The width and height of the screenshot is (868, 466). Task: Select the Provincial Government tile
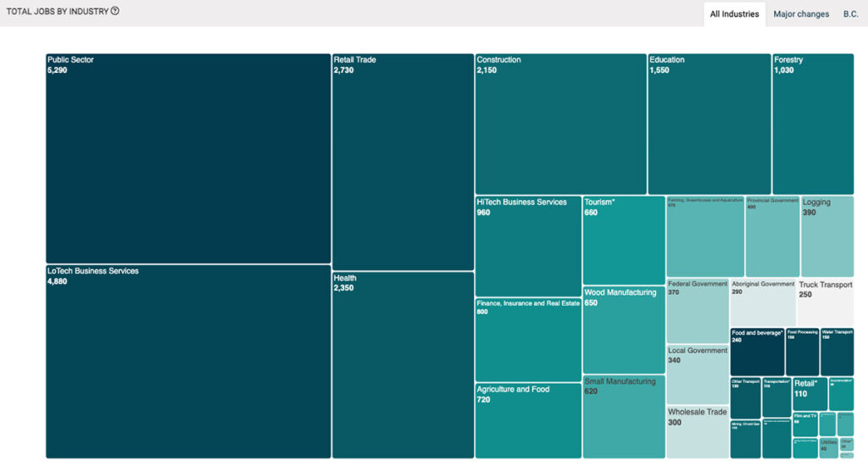[772, 236]
